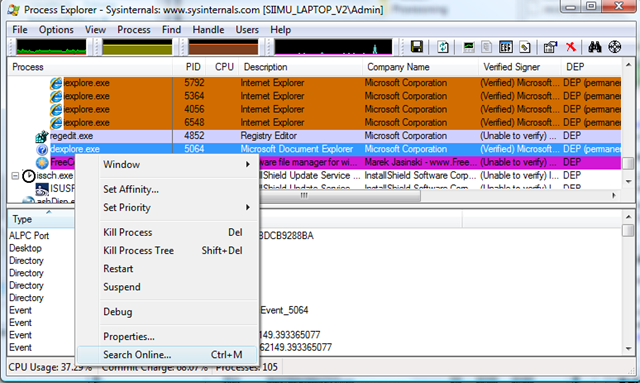Choose Set Affinity... from context menu
The height and width of the screenshot is (383, 640).
[x=167, y=189]
